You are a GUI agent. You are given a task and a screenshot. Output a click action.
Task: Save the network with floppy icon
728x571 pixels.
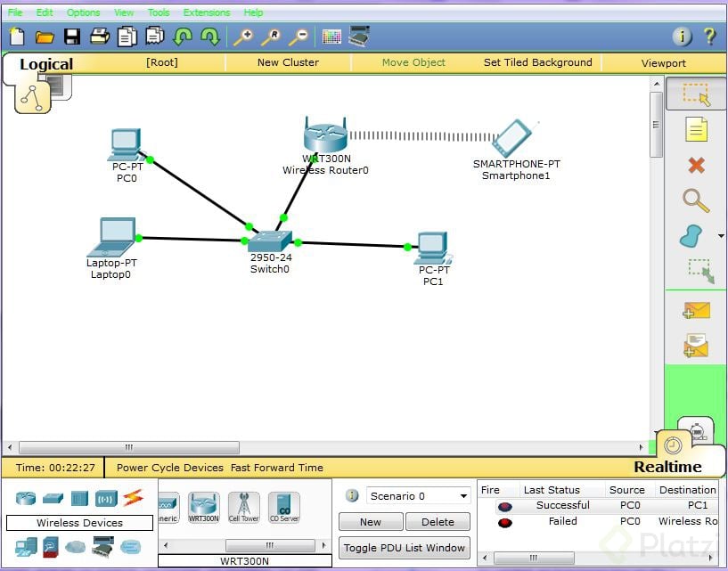[72, 37]
